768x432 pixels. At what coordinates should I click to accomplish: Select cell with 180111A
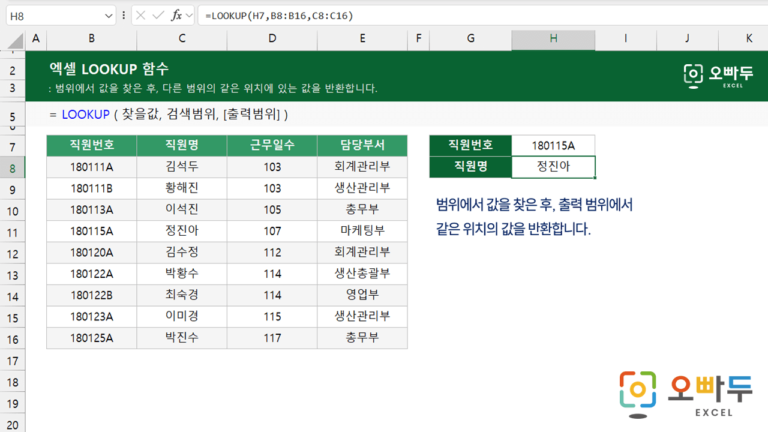(x=92, y=167)
